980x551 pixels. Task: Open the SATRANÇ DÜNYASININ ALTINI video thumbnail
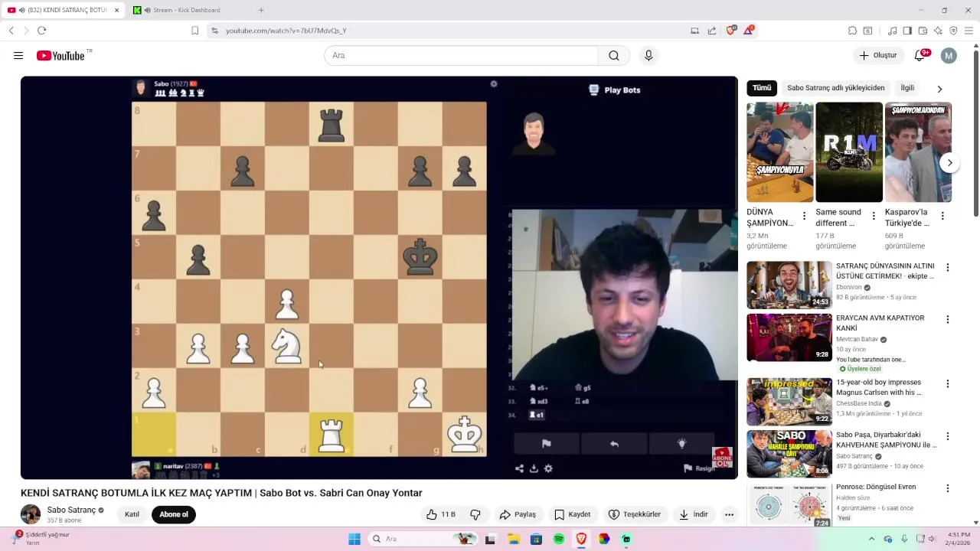pyautogui.click(x=789, y=285)
